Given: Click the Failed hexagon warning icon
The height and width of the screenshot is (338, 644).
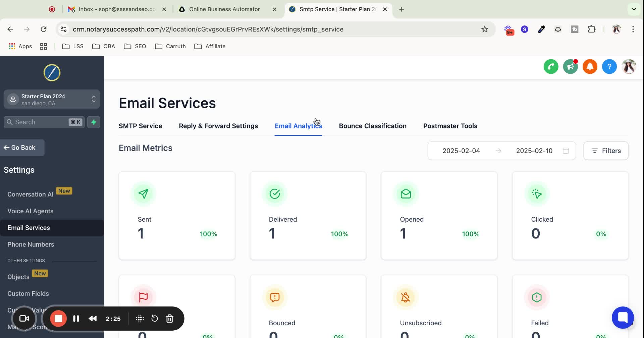Looking at the screenshot, I should tap(537, 297).
